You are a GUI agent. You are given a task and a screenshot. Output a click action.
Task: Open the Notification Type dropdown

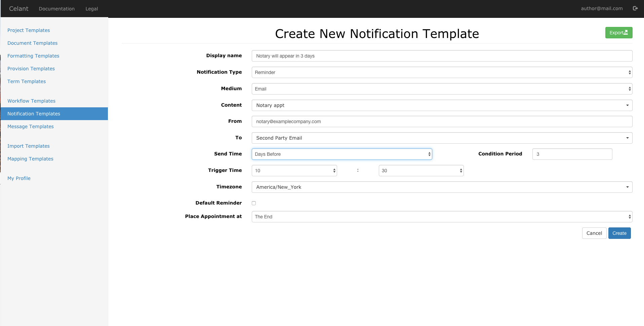[442, 72]
